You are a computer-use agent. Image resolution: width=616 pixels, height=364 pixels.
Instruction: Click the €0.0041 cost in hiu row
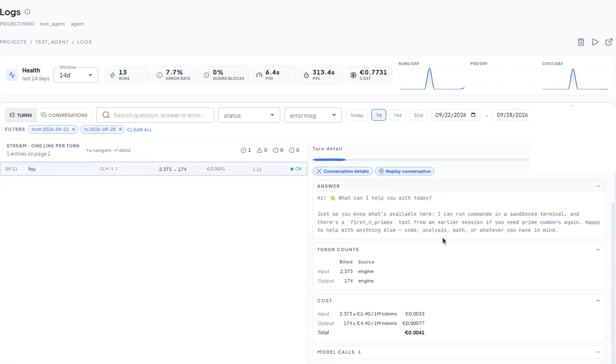coord(216,169)
